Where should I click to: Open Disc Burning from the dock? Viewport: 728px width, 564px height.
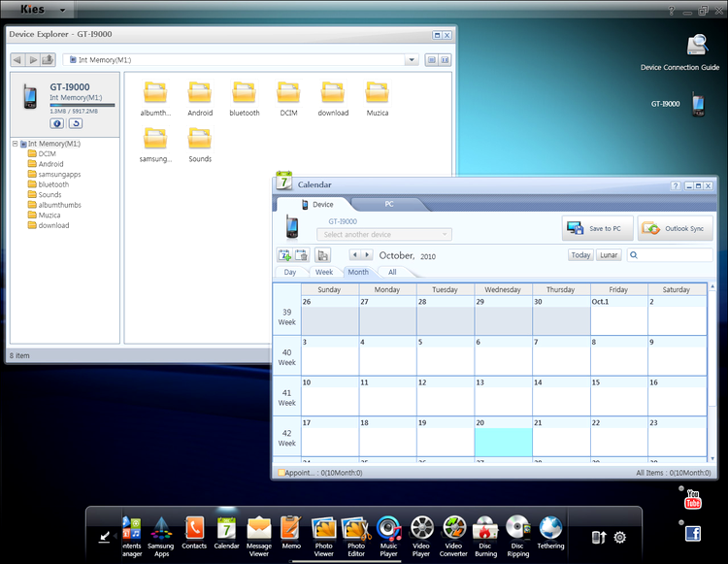[485, 536]
